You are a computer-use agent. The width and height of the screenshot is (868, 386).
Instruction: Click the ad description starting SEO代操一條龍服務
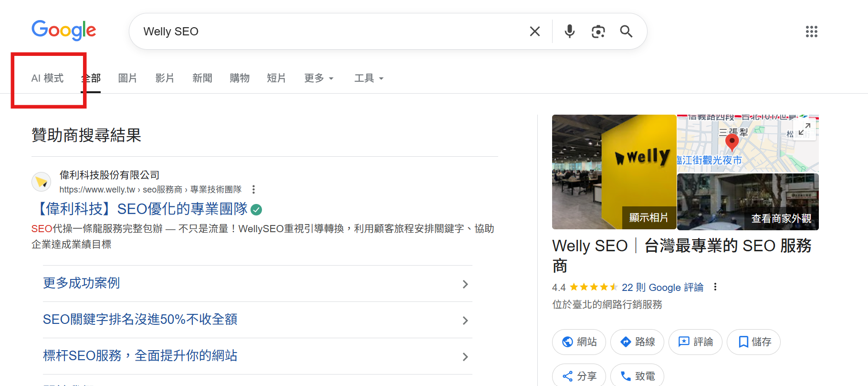click(262, 236)
